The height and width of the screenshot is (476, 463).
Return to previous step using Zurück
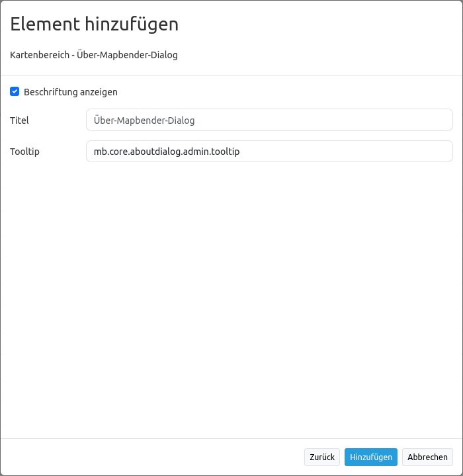click(x=322, y=457)
